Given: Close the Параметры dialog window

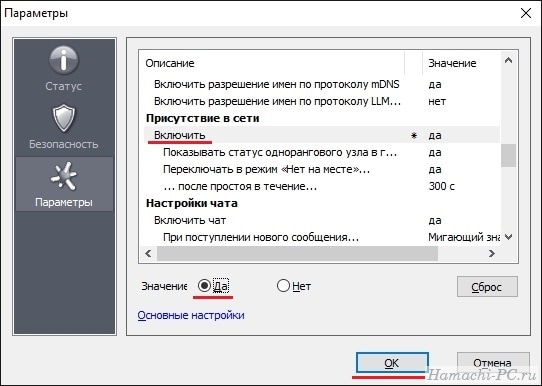Looking at the screenshot, I should (526, 13).
